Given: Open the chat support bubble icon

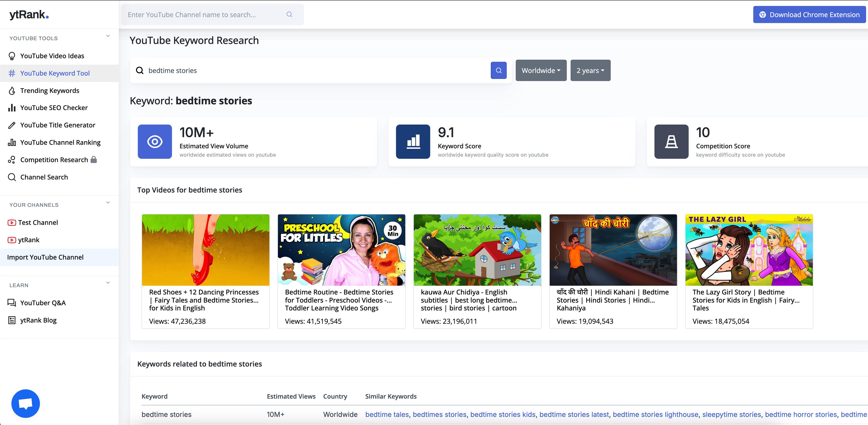Looking at the screenshot, I should [26, 403].
